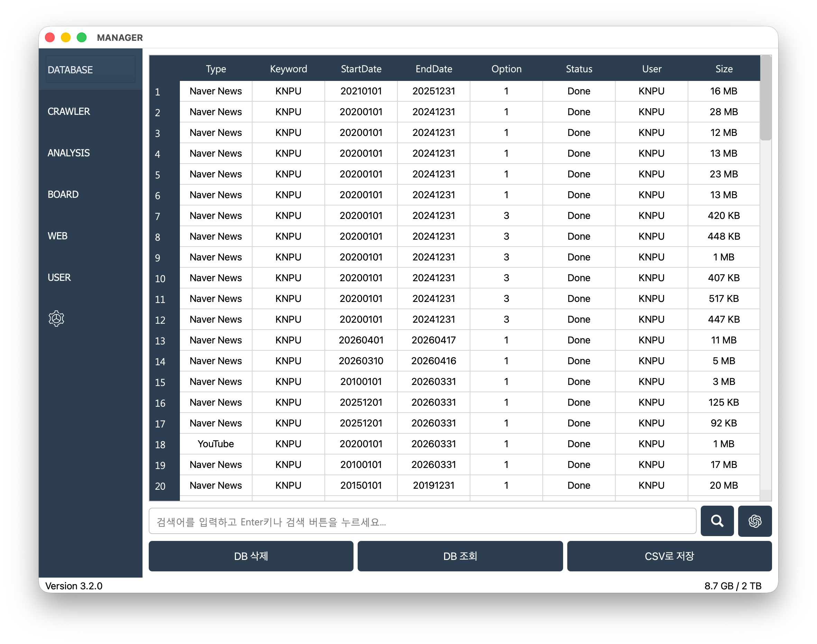This screenshot has height=644, width=817.
Task: Click the 420 KB size cell
Action: click(x=724, y=216)
